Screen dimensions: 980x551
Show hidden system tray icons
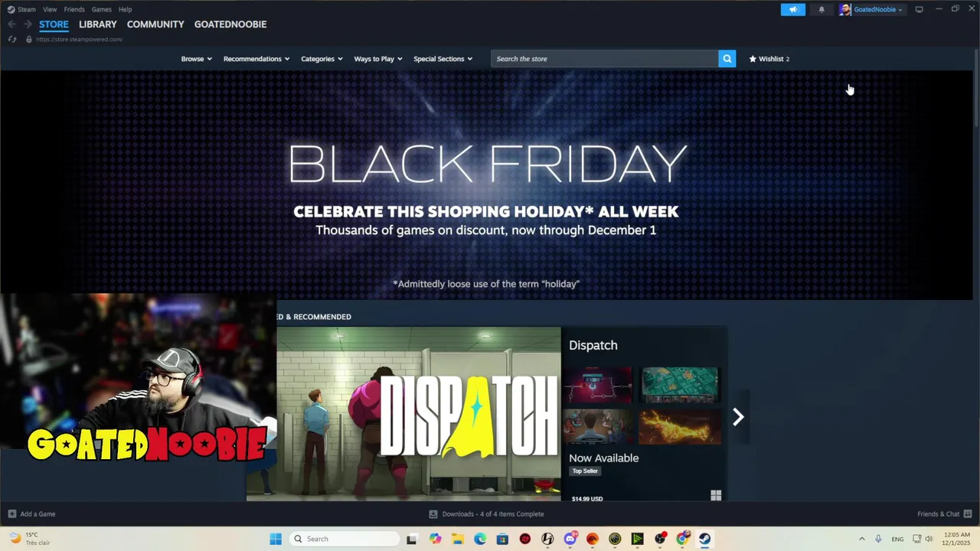click(x=861, y=539)
